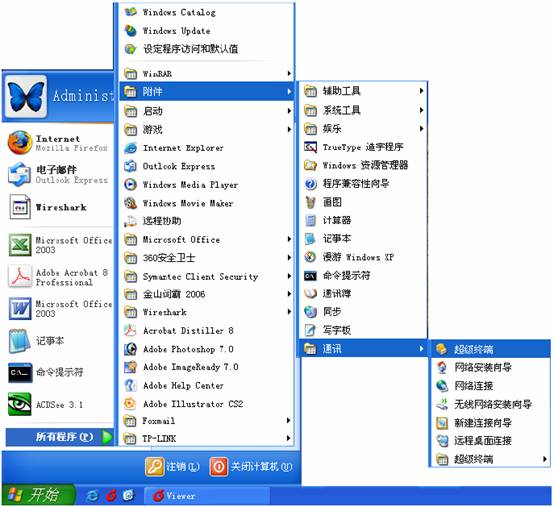
Task: Select 命令提示符 in accessories submenu
Action: (x=363, y=275)
